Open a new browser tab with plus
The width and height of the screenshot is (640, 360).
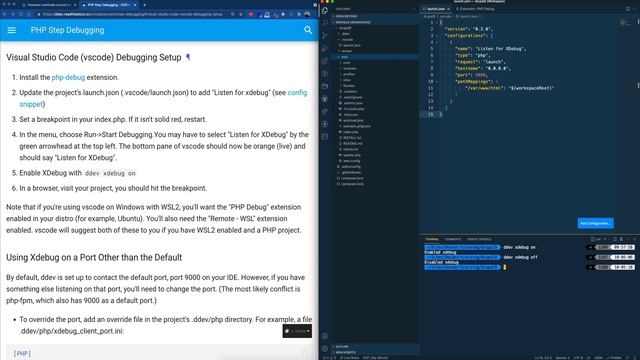[144, 5]
